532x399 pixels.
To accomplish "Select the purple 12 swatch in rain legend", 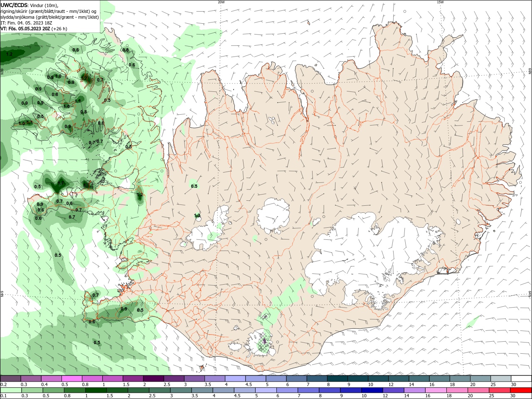I will pos(393,390).
